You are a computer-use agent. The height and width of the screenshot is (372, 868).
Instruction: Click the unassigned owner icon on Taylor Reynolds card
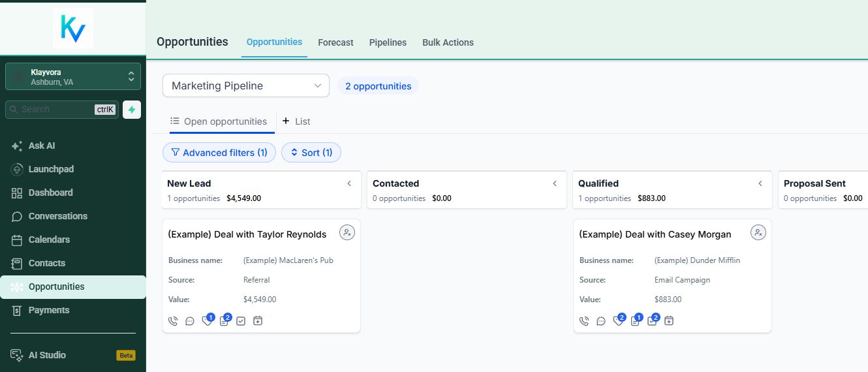pyautogui.click(x=347, y=232)
